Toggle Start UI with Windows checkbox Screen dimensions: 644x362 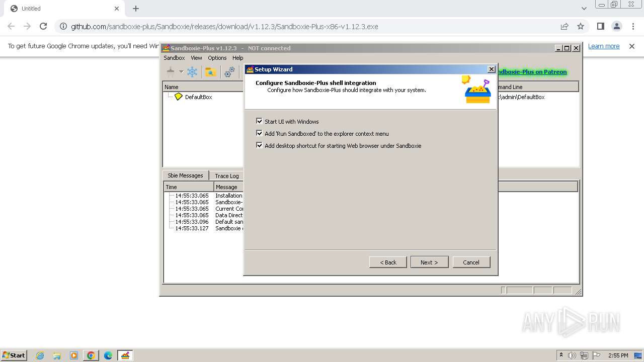point(259,121)
